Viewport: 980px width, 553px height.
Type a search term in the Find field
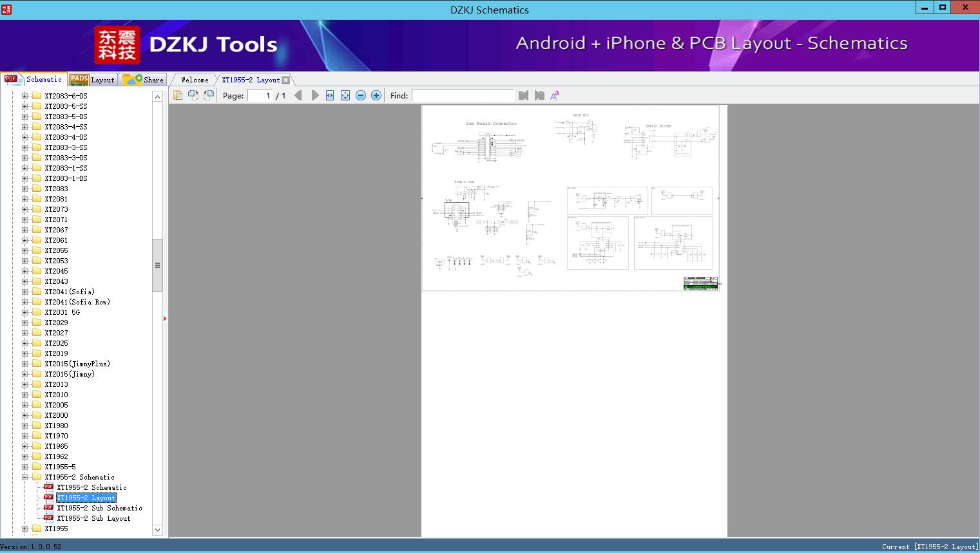[463, 95]
